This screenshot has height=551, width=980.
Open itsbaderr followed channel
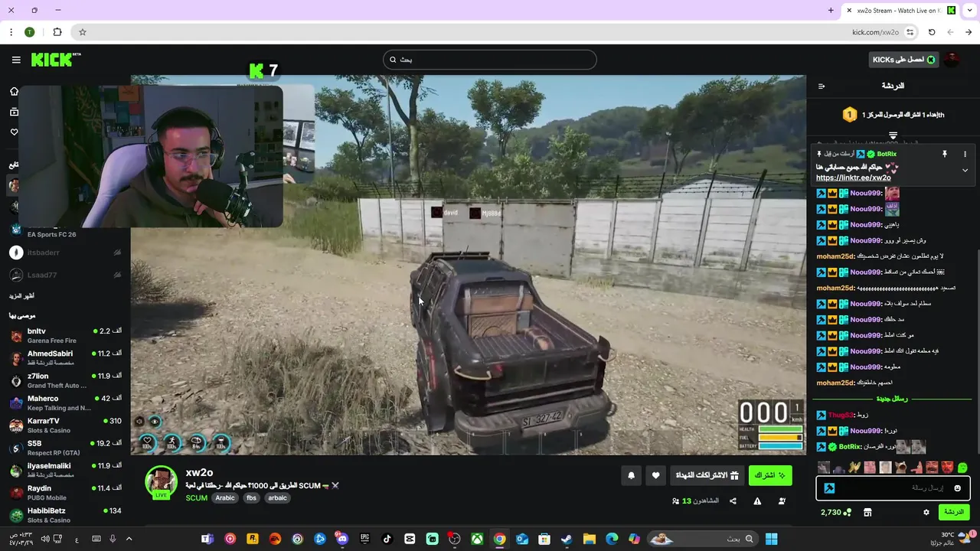coord(65,253)
